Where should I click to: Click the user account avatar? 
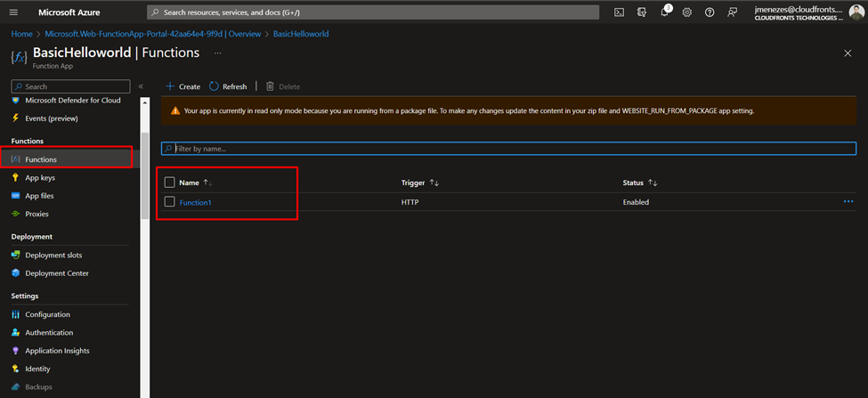pyautogui.click(x=856, y=12)
